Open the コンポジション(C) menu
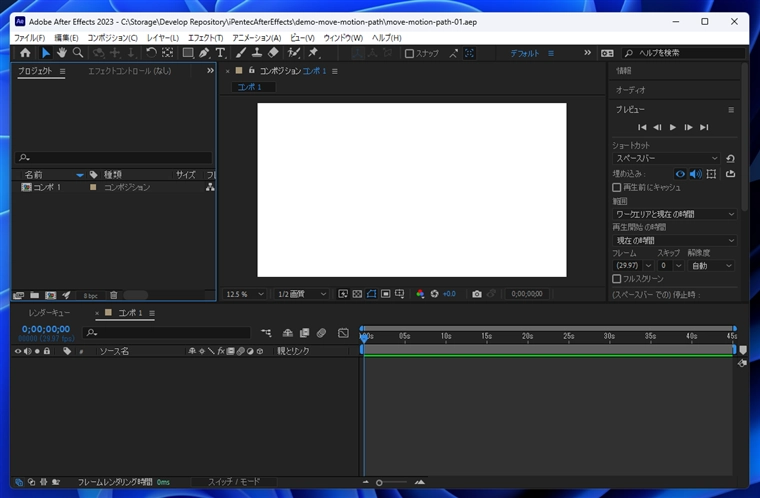The width and height of the screenshot is (760, 498). (112, 38)
